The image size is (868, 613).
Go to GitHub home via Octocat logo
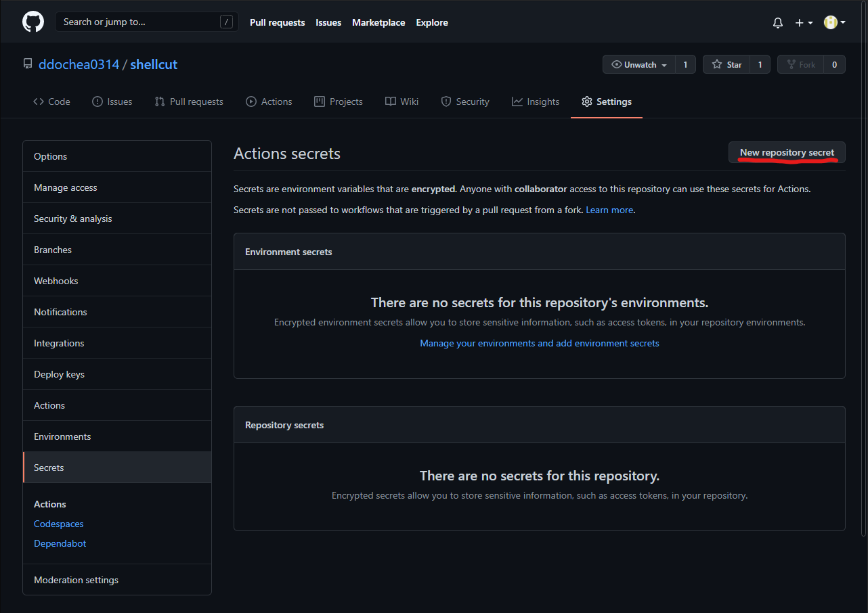pyautogui.click(x=33, y=22)
